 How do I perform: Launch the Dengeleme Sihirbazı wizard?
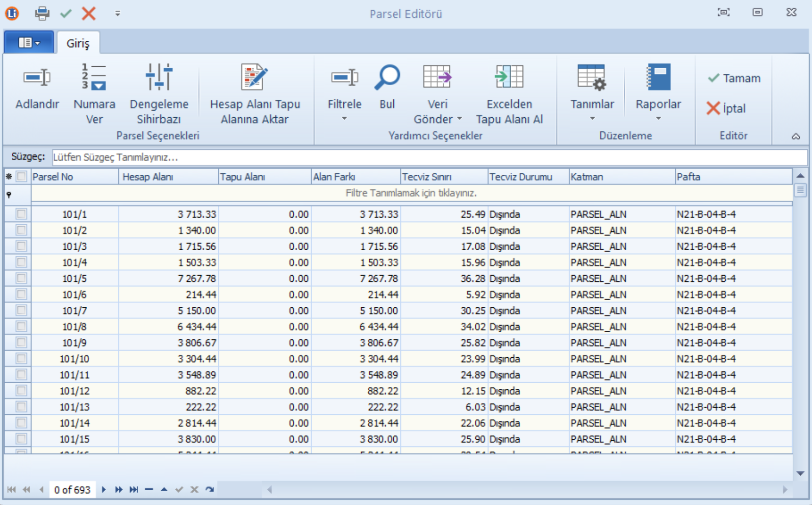coord(159,94)
